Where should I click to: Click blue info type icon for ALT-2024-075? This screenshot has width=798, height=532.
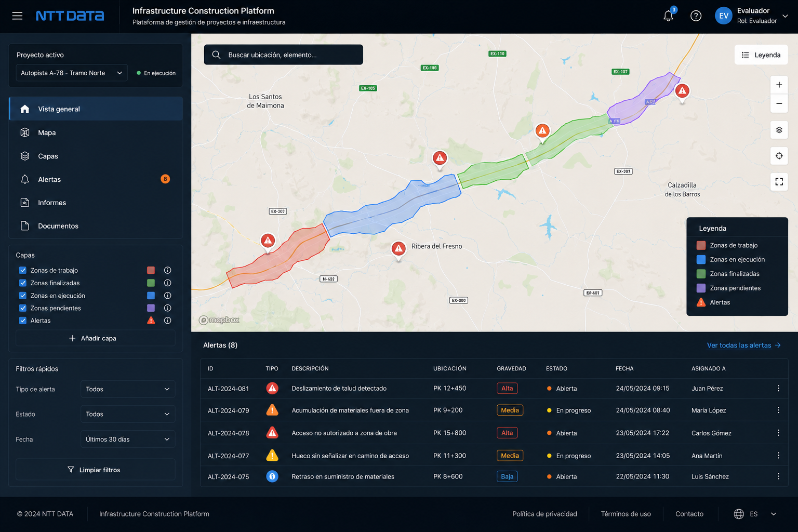click(272, 476)
